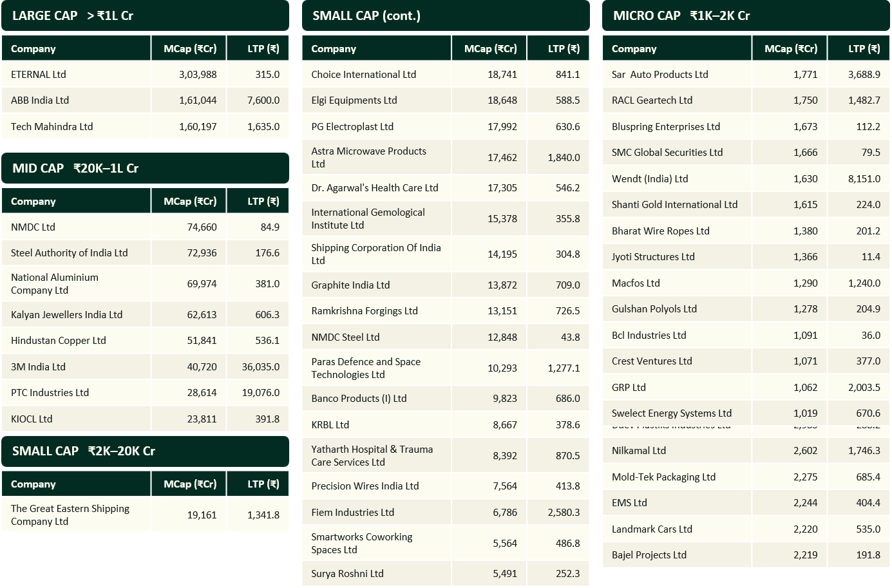Click the LARGE CAP section heading
The image size is (892, 588).
click(145, 15)
